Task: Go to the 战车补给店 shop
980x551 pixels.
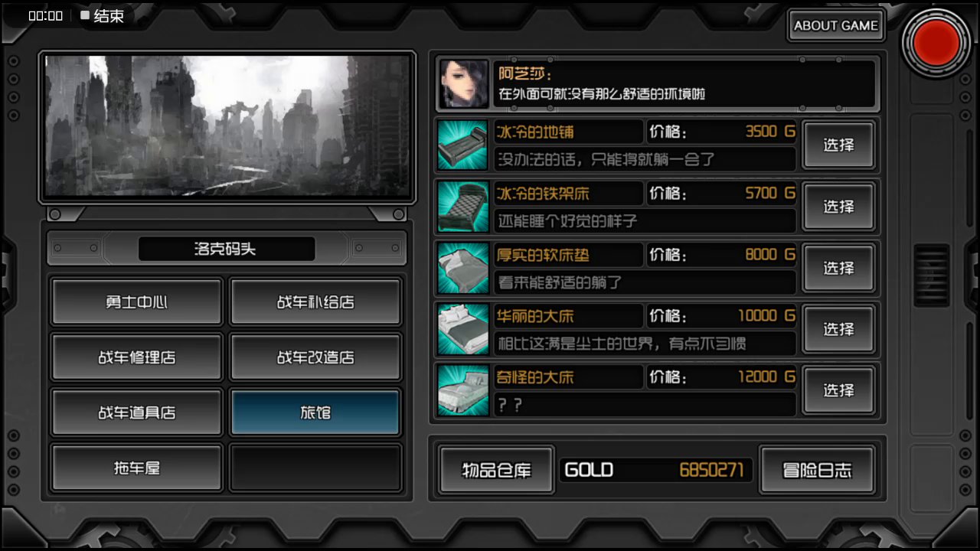Action: (x=315, y=302)
